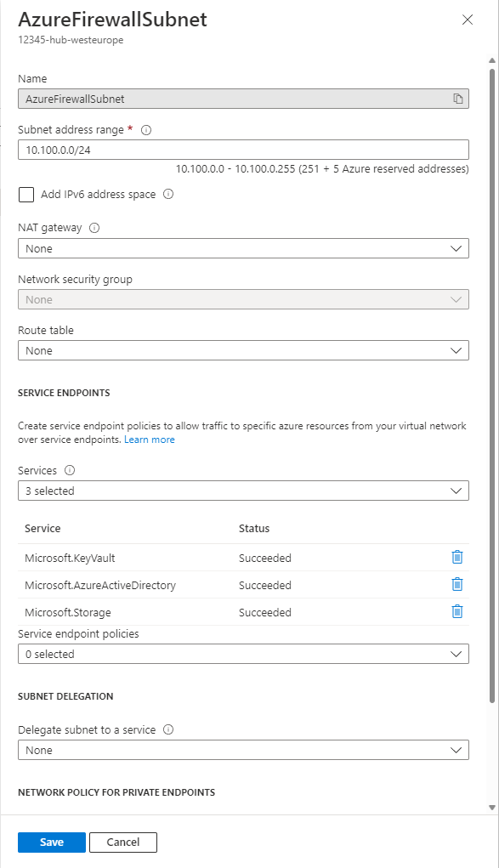
Task: Remove the Microsoft.Storage service endpoint
Action: tap(457, 611)
